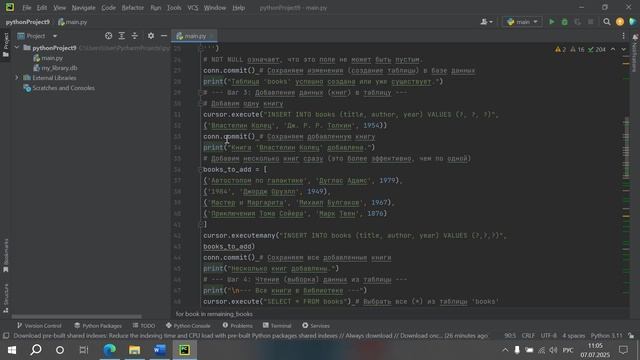Click Project panel horizontal scrollbar

[76, 316]
